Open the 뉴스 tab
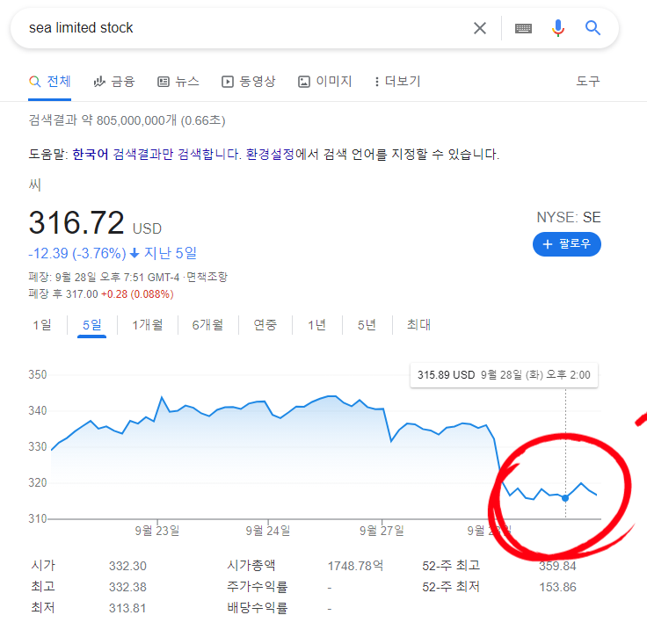647x644 pixels. (x=178, y=82)
